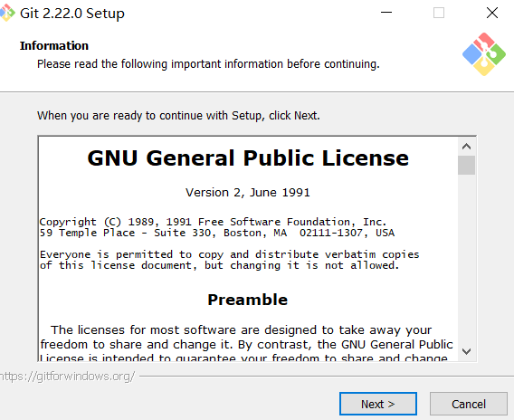Click the "Git 2.22.0 Setup" window title
This screenshot has width=514, height=420.
pyautogui.click(x=72, y=14)
